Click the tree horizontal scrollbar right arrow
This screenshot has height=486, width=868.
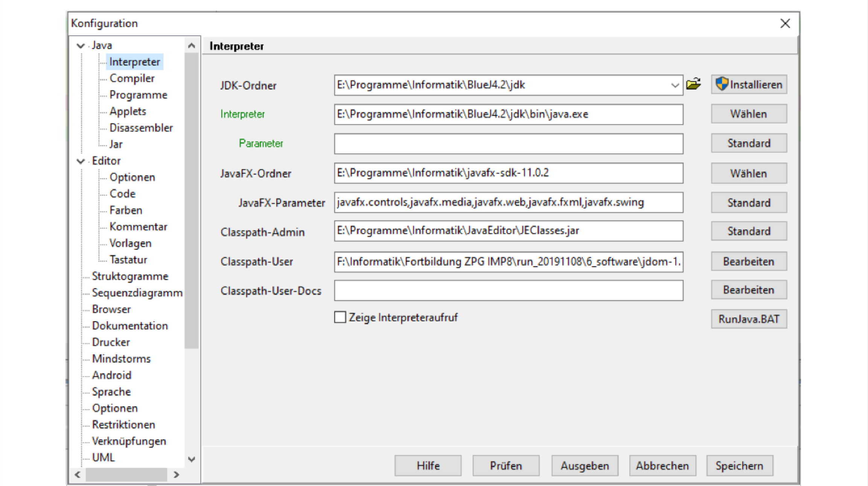click(x=176, y=475)
